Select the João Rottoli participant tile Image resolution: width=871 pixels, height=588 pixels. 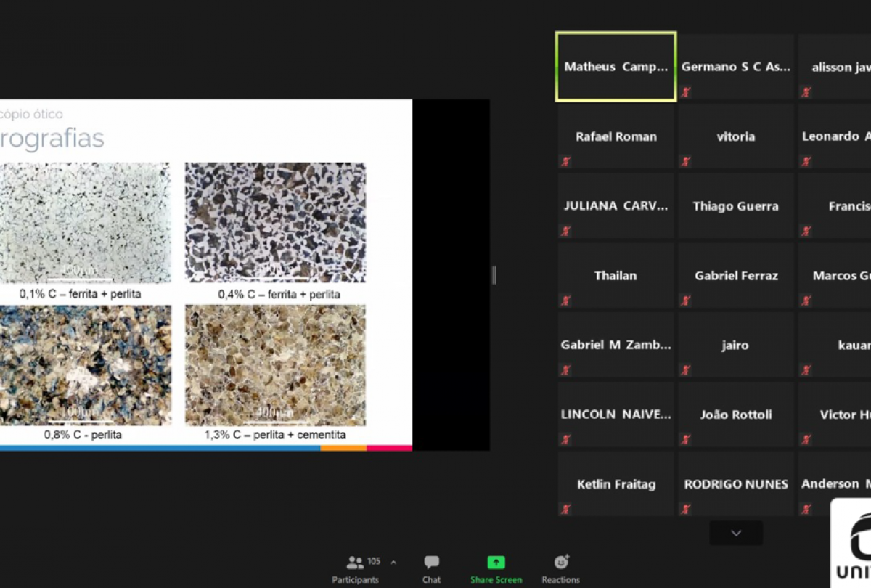coord(736,415)
